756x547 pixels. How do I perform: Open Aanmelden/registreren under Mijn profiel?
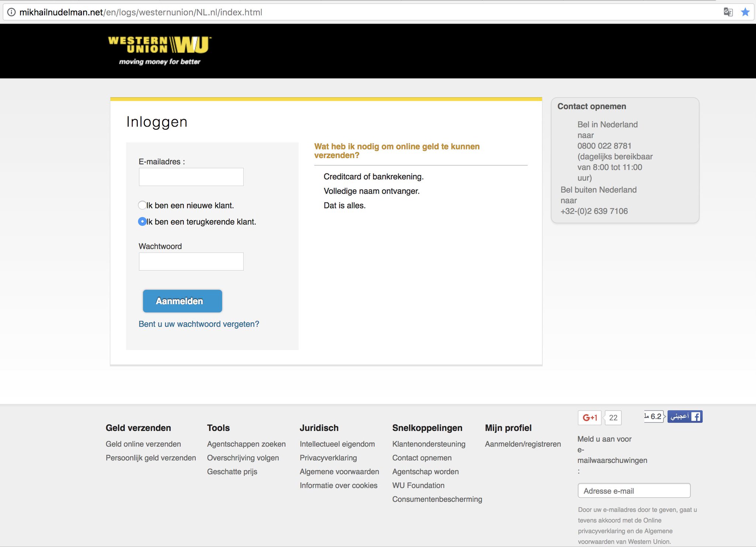523,444
